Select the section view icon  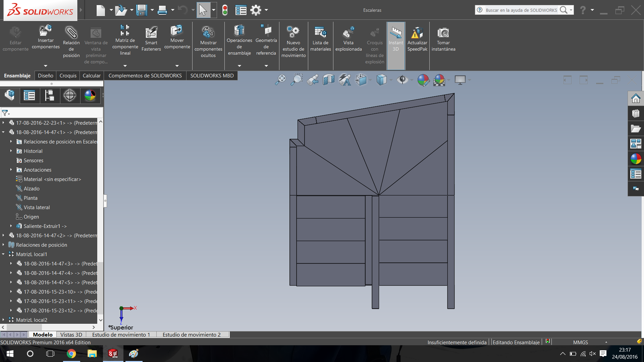(x=328, y=80)
